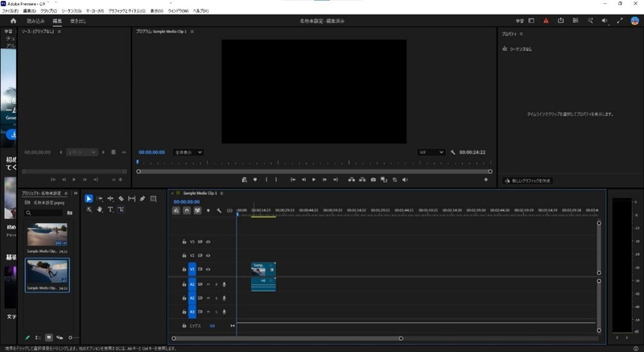The height and width of the screenshot is (352, 644).
Task: Open the workspaces panel icon
Action: pyautogui.click(x=531, y=20)
